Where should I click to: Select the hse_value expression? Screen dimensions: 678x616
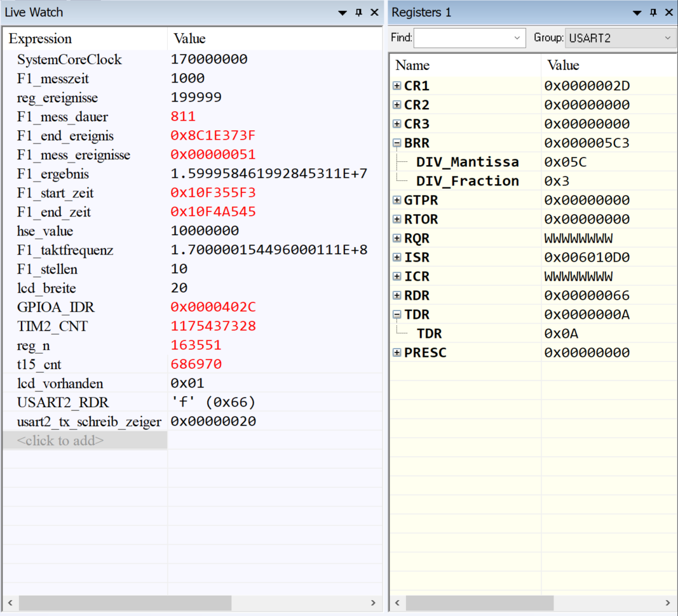click(45, 231)
